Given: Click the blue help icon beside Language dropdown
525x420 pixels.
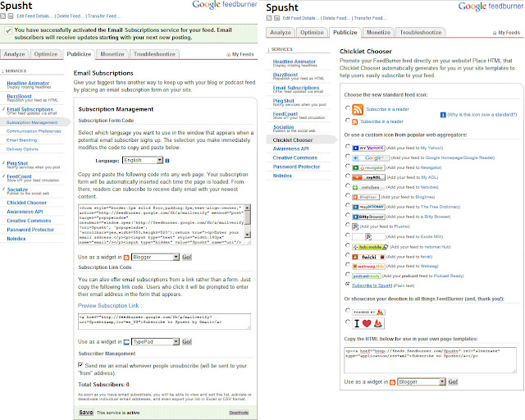Looking at the screenshot, I should 167,161.
